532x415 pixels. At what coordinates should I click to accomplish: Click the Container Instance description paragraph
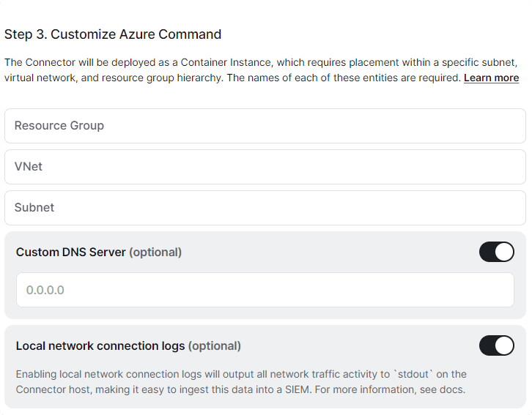pos(262,70)
